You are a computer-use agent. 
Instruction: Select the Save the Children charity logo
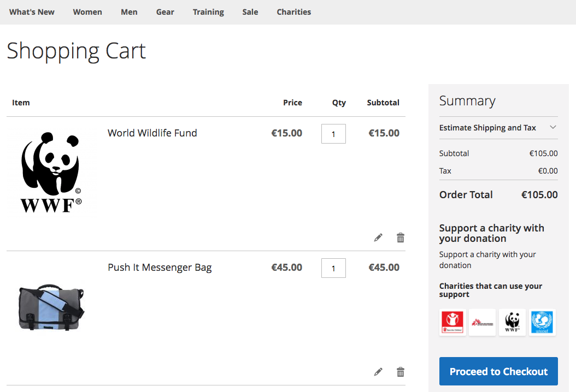[x=452, y=322]
